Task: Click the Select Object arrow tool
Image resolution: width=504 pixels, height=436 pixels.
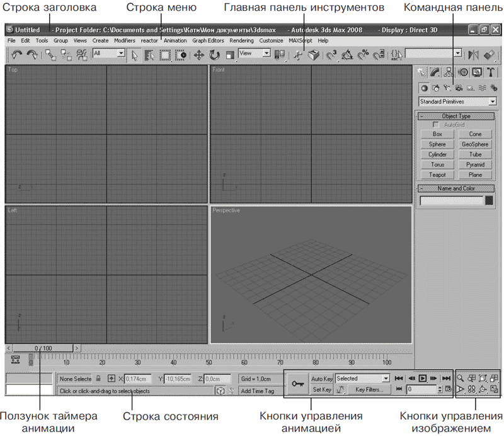Action: pyautogui.click(x=134, y=55)
